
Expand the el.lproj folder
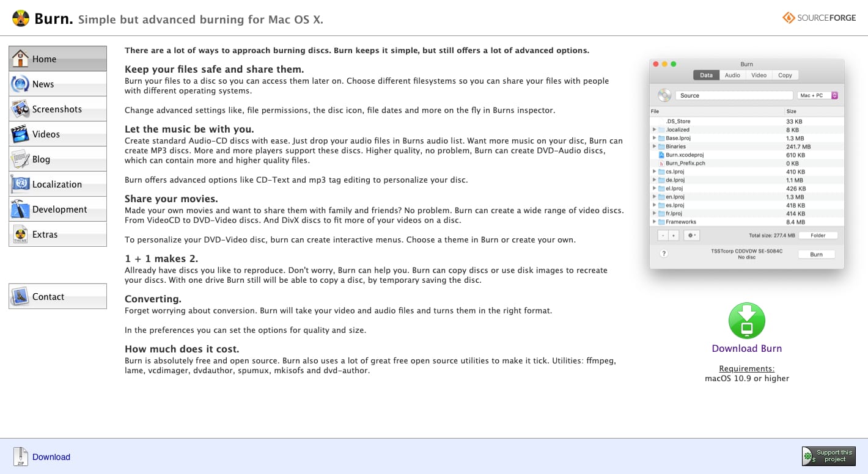[654, 188]
